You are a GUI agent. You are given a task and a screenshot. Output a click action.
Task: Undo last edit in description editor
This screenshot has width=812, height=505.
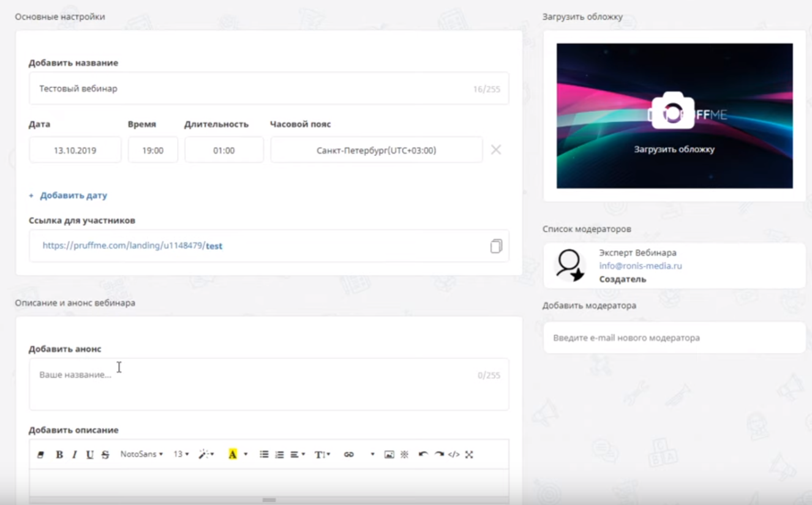(x=423, y=454)
